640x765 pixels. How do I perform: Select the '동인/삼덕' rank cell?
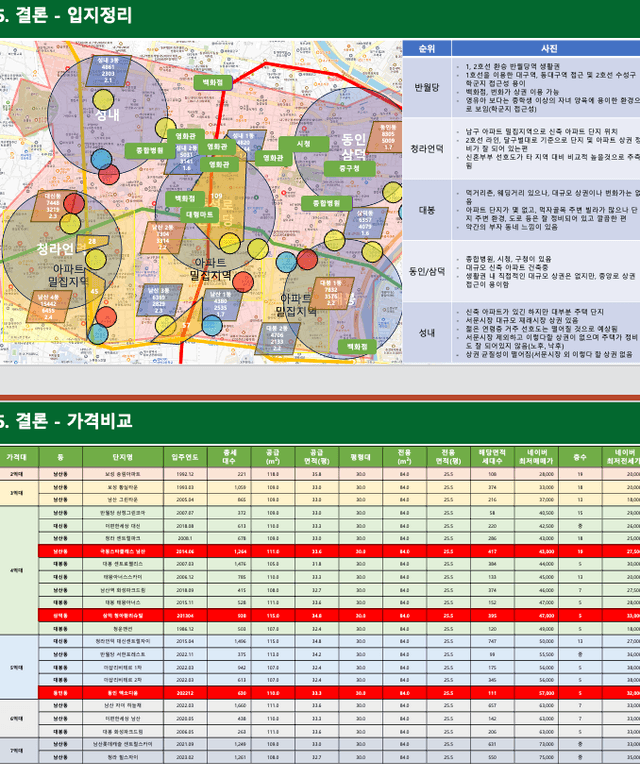tap(427, 271)
